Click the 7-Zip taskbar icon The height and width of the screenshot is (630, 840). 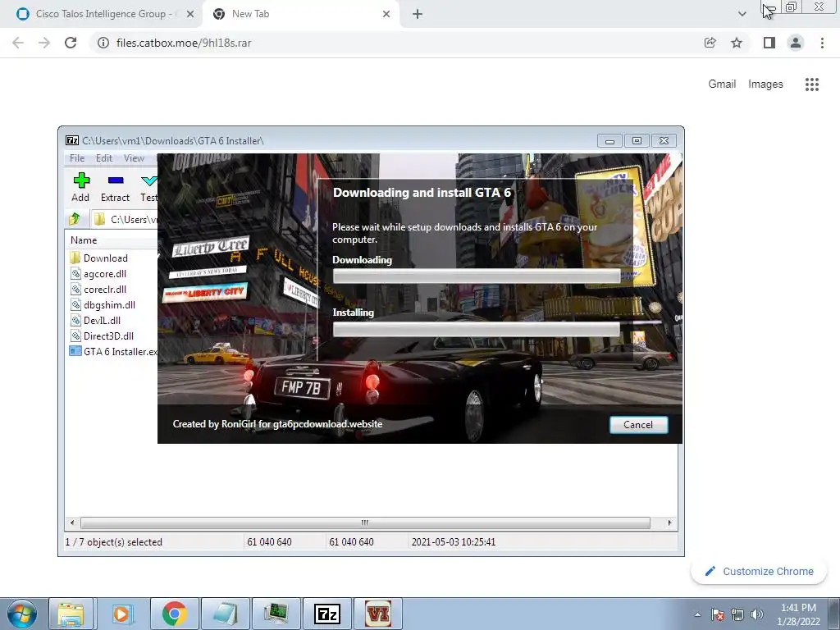(327, 614)
